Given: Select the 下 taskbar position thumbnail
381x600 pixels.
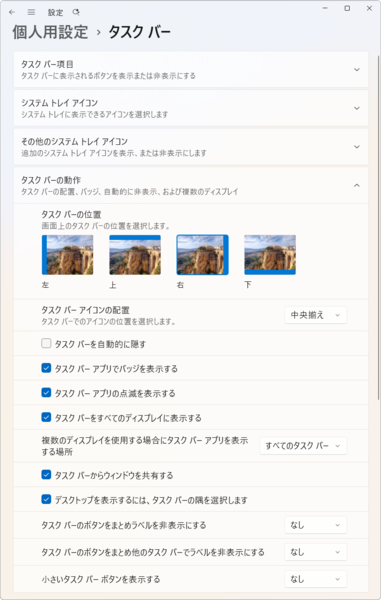Looking at the screenshot, I should pos(270,255).
